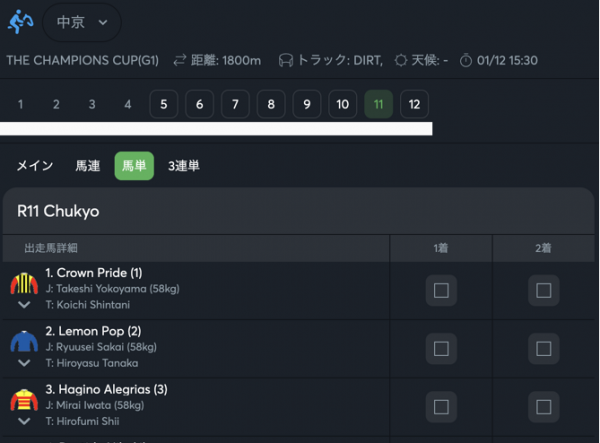Click the weather sun icon beside 天候
The width and height of the screenshot is (600, 443).
[401, 60]
